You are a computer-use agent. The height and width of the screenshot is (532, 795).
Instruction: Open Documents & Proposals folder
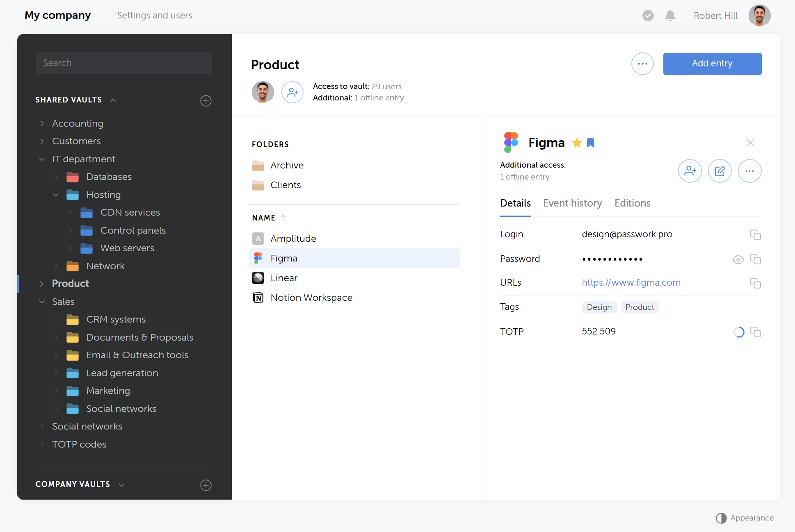(x=139, y=337)
